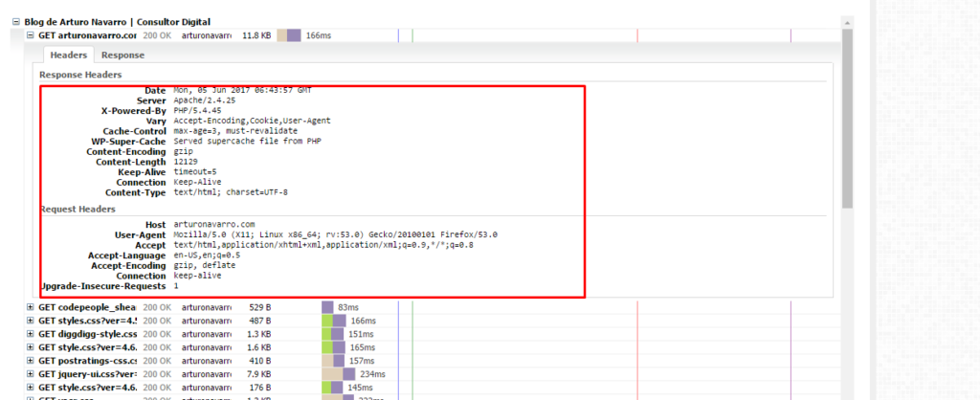
Task: Click the Host value arturonavarro.com
Action: tap(214, 224)
